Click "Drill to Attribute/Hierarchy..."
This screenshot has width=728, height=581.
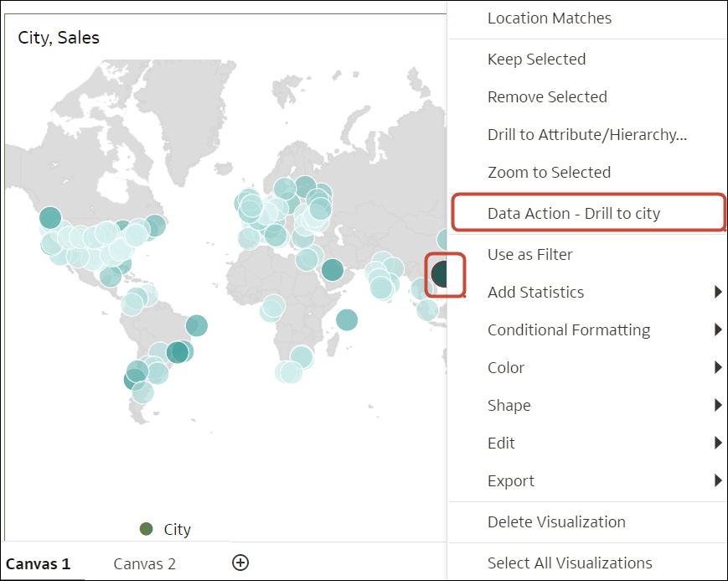(587, 134)
